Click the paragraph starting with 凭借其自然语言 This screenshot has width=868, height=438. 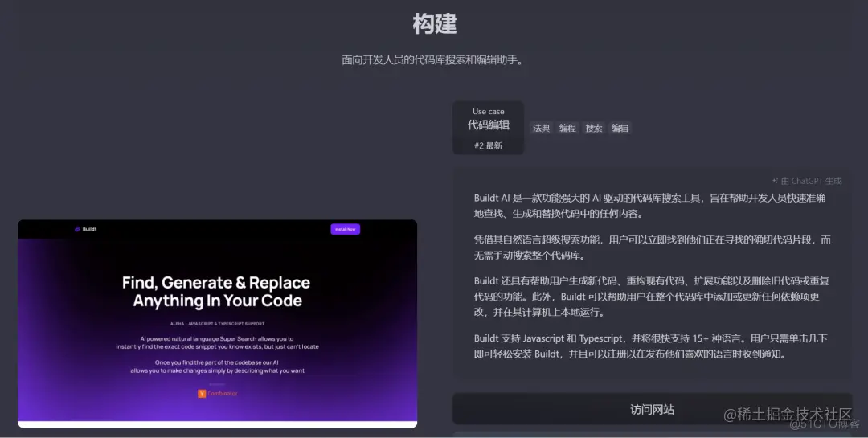click(x=652, y=248)
